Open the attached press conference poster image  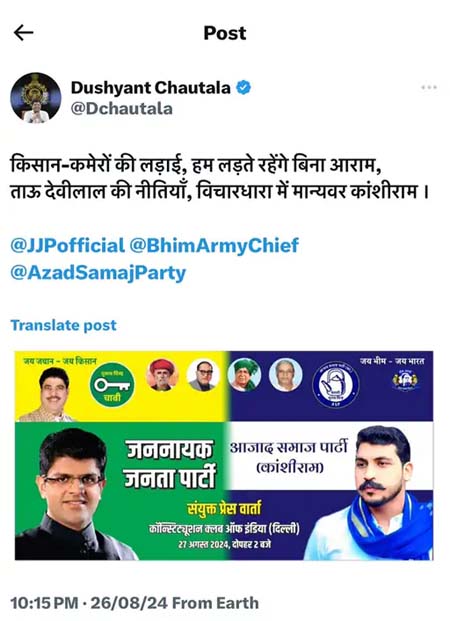tap(224, 455)
